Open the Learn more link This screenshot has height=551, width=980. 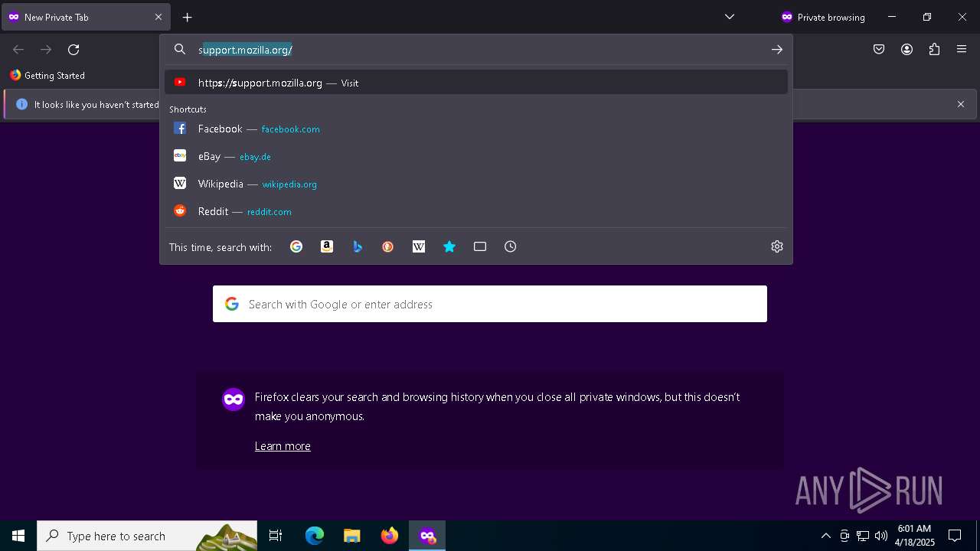(x=283, y=446)
